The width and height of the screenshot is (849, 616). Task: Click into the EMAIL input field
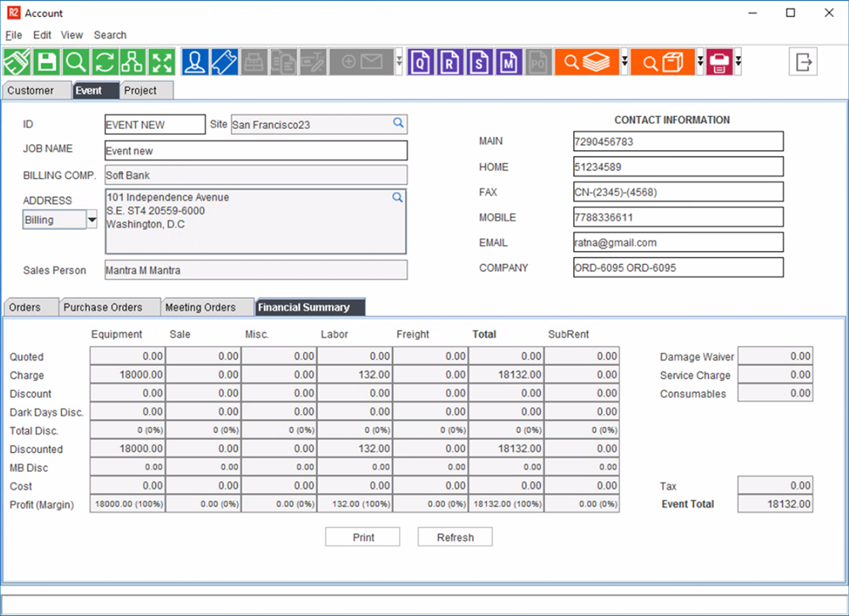point(678,243)
